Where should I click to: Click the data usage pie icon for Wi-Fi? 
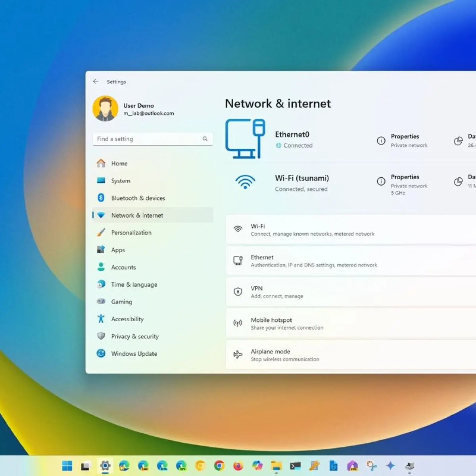click(x=458, y=182)
